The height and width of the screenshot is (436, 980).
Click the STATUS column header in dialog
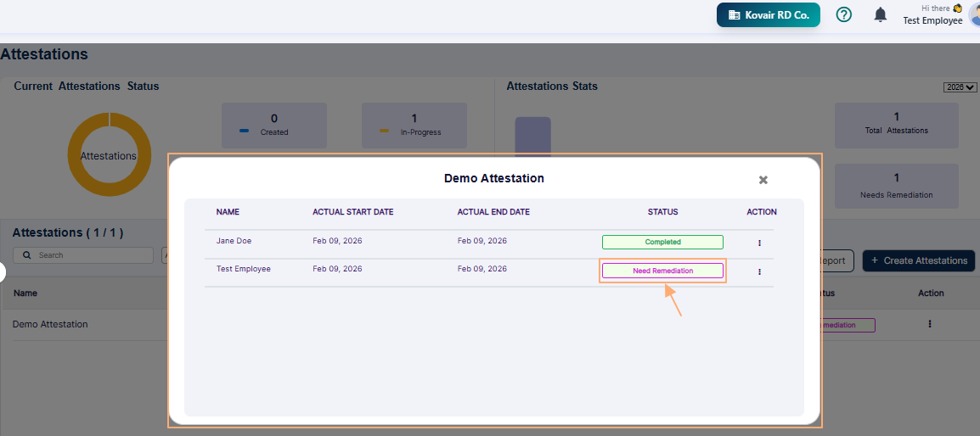(662, 212)
